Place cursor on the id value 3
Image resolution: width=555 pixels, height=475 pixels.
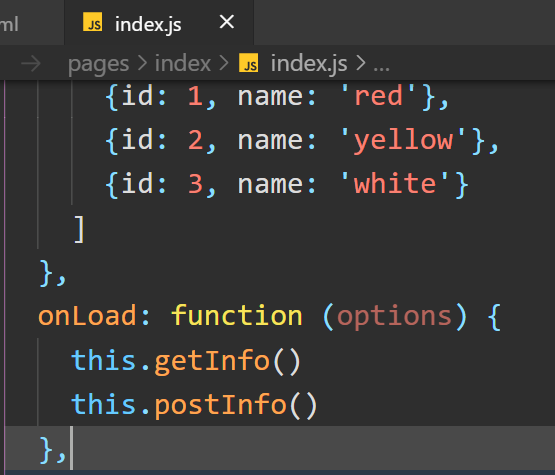[195, 184]
